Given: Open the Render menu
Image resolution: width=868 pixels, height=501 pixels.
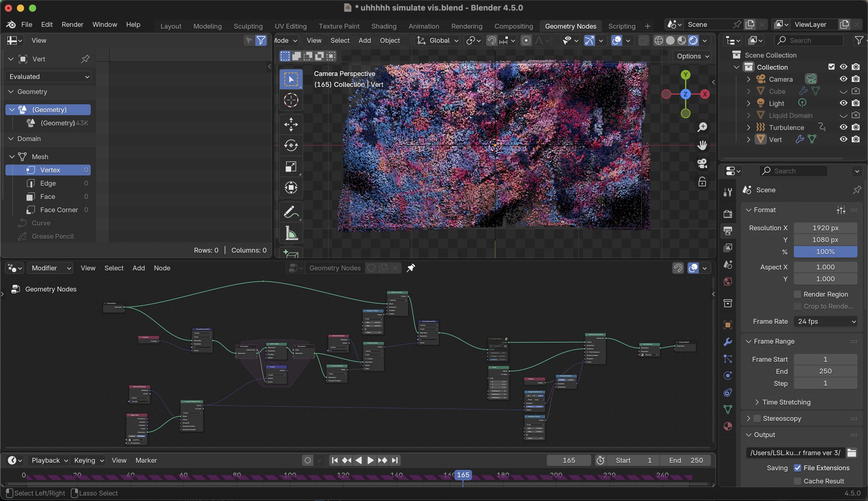Looking at the screenshot, I should point(72,24).
